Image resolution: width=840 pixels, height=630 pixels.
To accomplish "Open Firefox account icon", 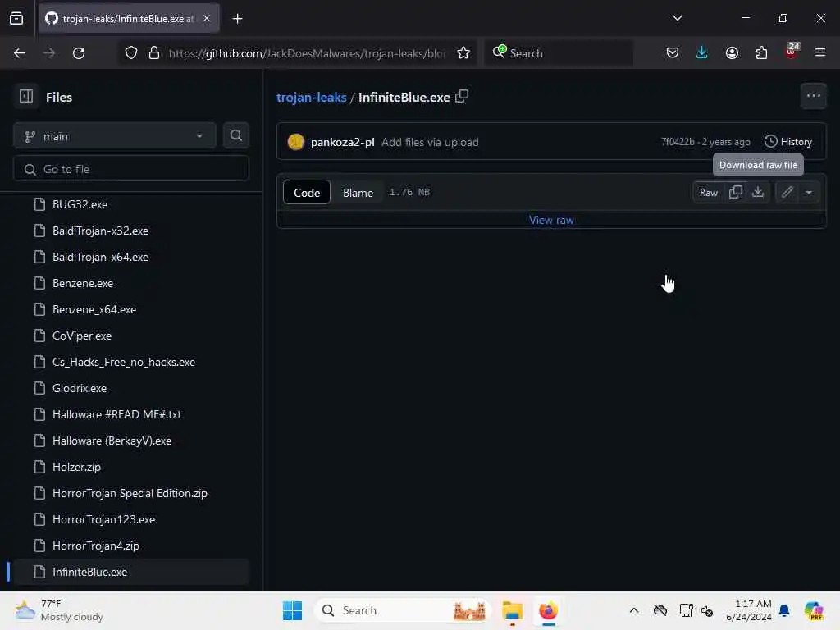I will [x=732, y=52].
